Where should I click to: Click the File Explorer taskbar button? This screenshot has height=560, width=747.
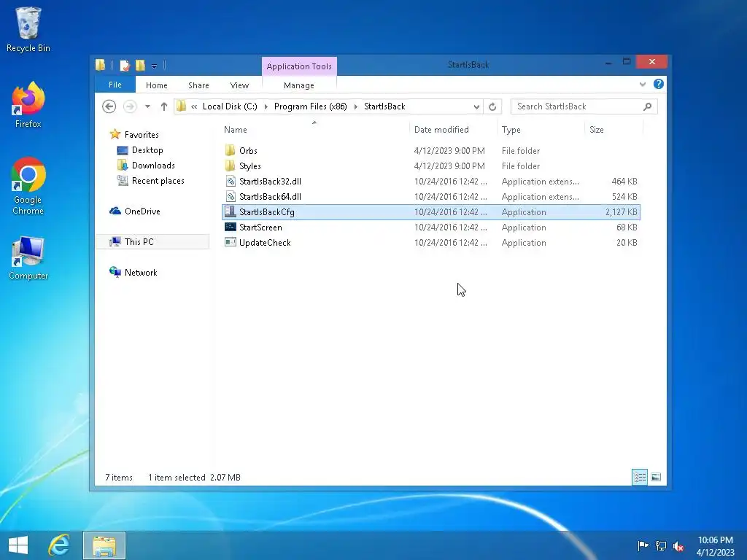point(104,545)
